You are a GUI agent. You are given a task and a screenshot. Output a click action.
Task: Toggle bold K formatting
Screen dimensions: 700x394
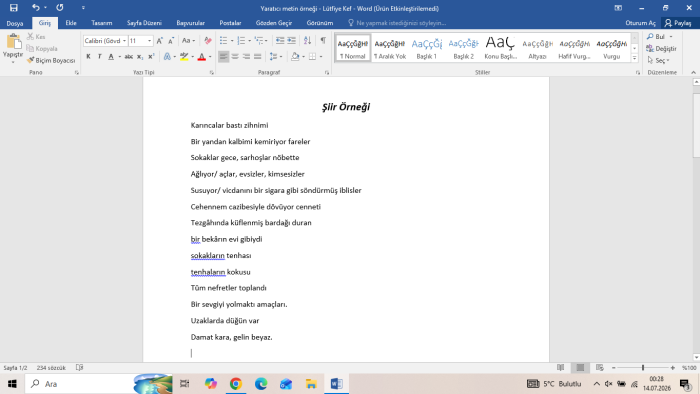click(x=88, y=57)
